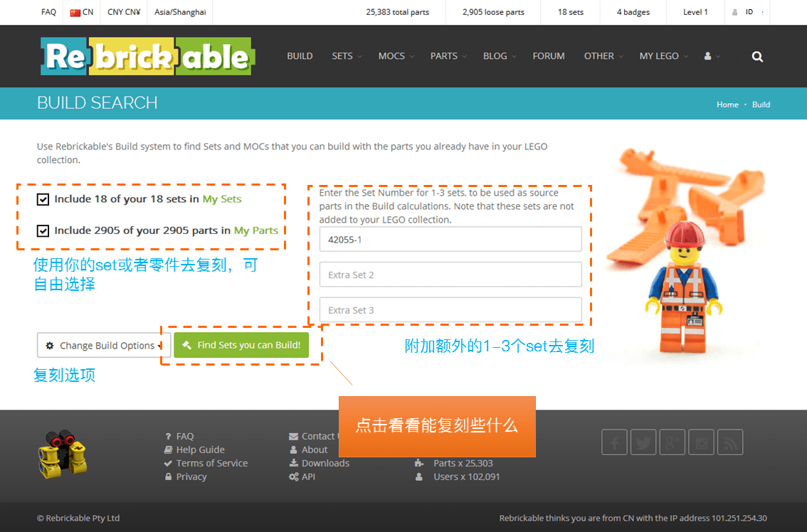The width and height of the screenshot is (807, 532).
Task: Go to FORUM in main navigation
Action: tap(549, 56)
